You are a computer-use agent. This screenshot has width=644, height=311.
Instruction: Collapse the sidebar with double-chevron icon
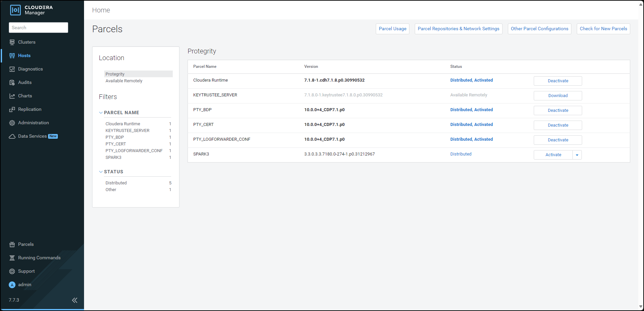coord(75,300)
